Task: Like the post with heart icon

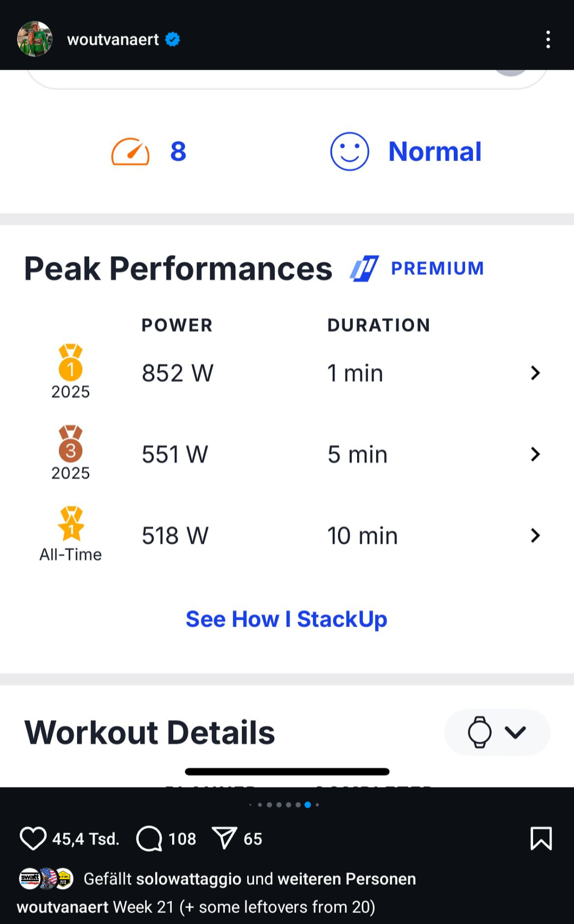Action: coord(33,838)
